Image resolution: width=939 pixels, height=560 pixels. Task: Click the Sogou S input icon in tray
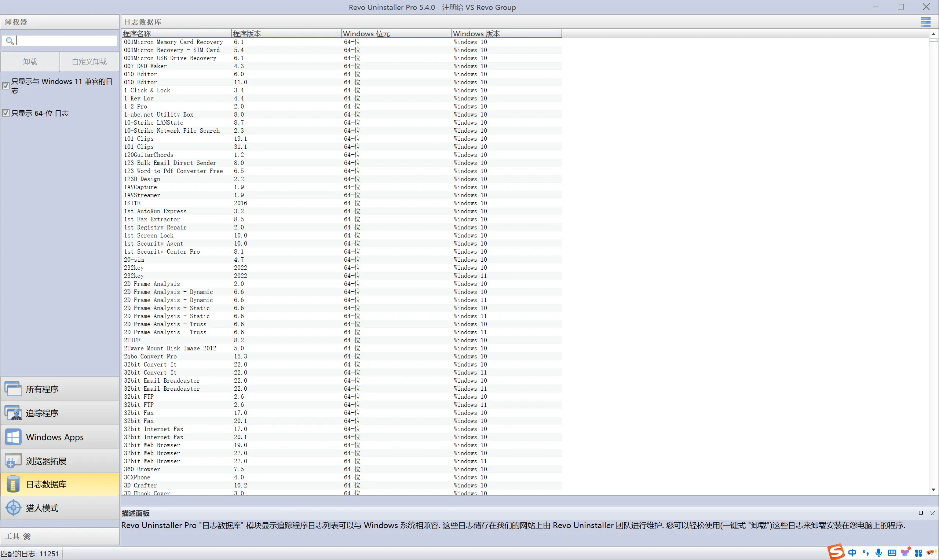click(836, 552)
